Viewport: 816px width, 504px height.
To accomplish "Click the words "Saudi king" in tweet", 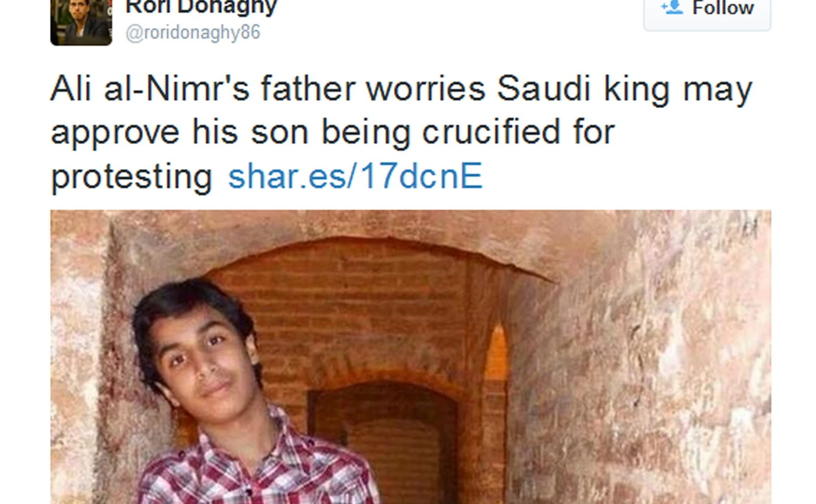I will (584, 90).
